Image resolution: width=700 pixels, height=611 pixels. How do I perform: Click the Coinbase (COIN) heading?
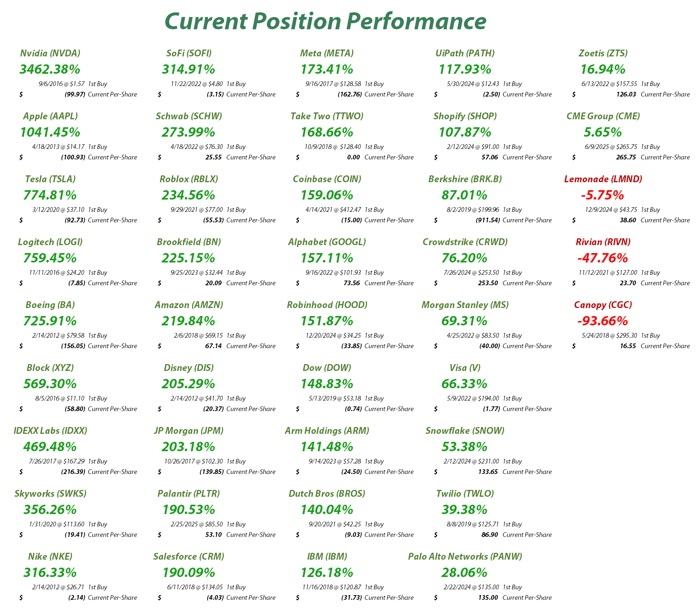[327, 179]
